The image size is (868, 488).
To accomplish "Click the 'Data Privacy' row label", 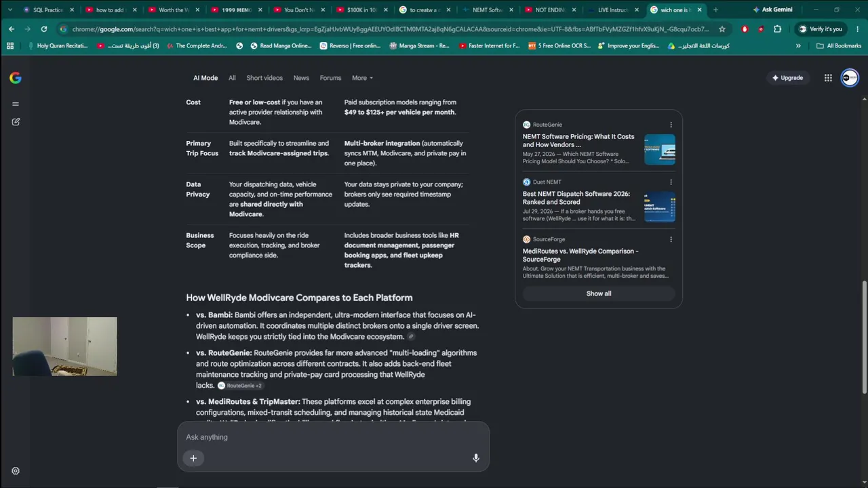I will 197,189.
